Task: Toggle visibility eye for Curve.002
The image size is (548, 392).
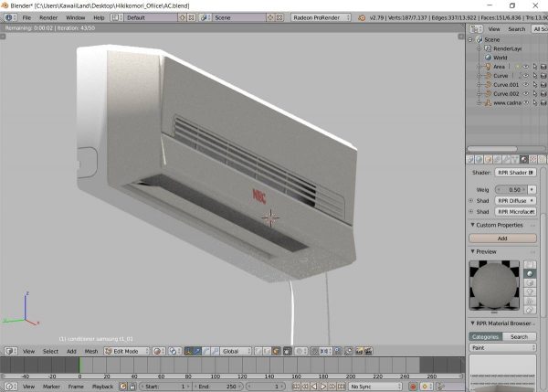Action: coord(525,94)
